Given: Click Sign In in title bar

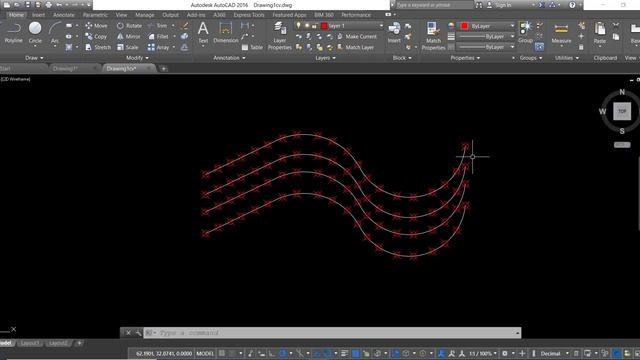Looking at the screenshot, I should tap(499, 5).
